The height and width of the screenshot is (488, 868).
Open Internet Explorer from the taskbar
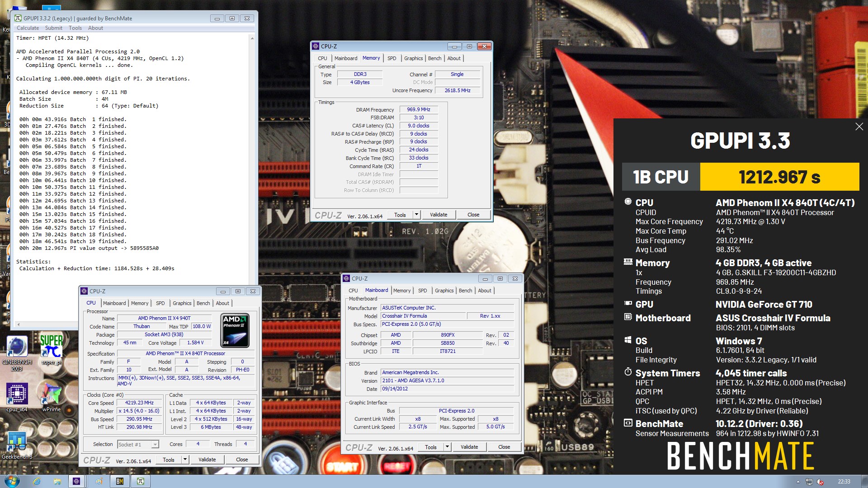pyautogui.click(x=37, y=482)
